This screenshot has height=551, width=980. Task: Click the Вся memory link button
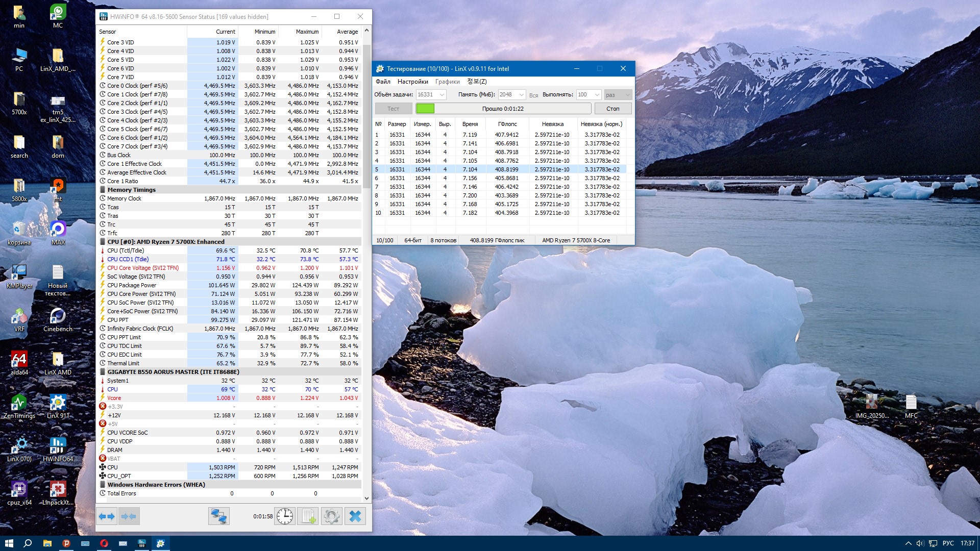click(x=533, y=95)
